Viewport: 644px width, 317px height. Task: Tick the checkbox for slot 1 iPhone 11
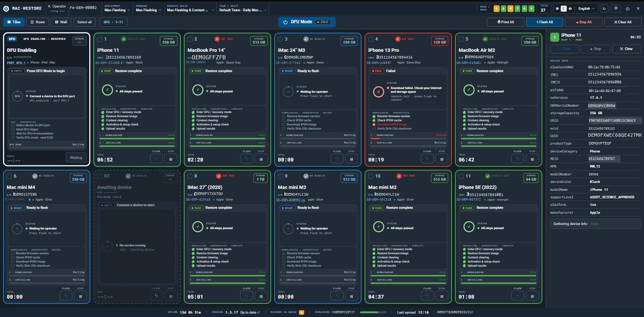(x=100, y=39)
